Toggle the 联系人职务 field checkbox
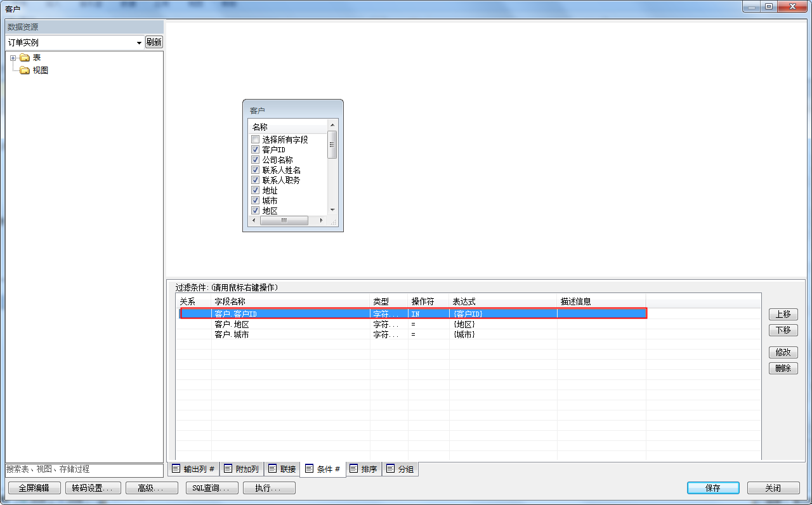 click(x=255, y=180)
